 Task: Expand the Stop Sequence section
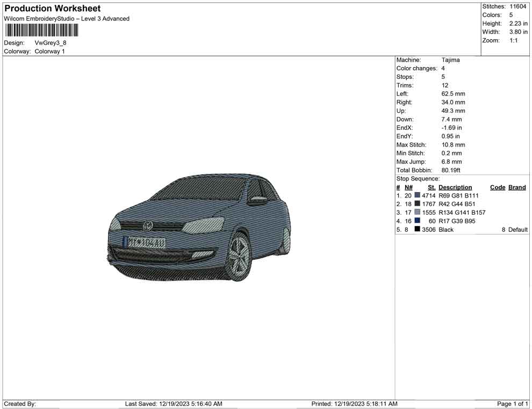point(418,178)
